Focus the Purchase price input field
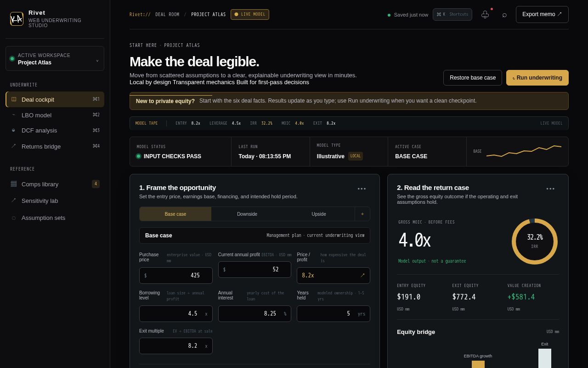The width and height of the screenshot is (588, 368). [176, 276]
